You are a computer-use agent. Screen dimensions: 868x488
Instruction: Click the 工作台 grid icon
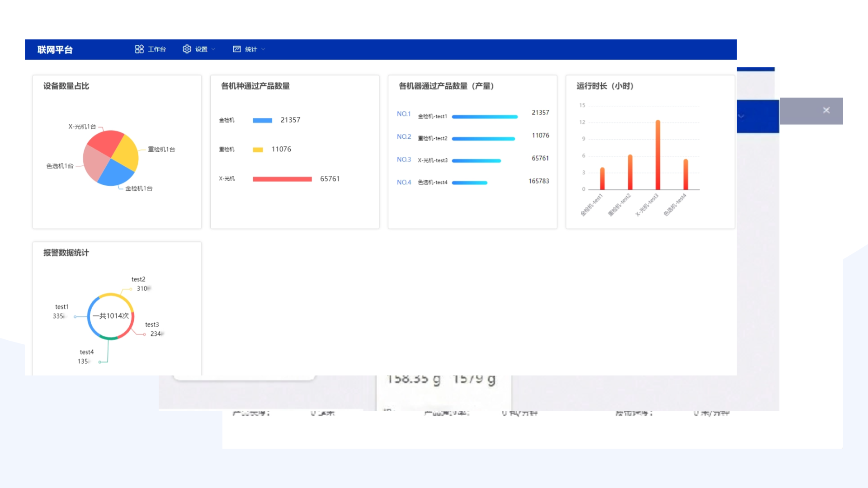[x=140, y=49]
